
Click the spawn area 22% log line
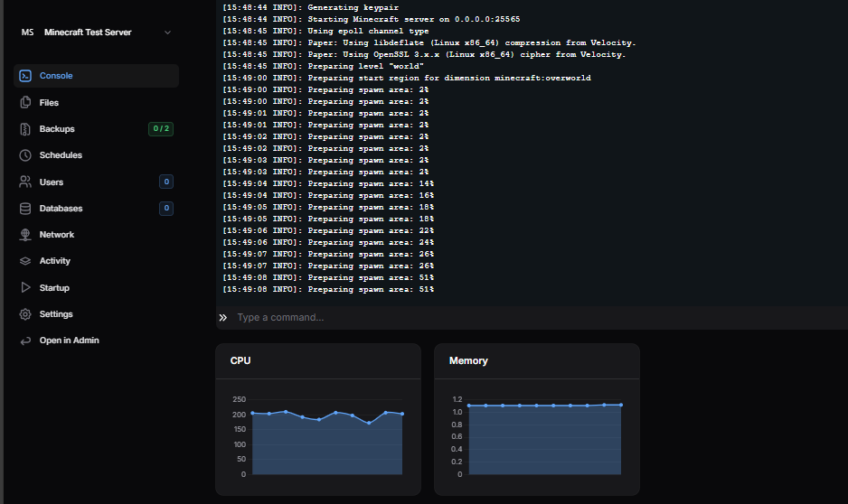tap(328, 230)
